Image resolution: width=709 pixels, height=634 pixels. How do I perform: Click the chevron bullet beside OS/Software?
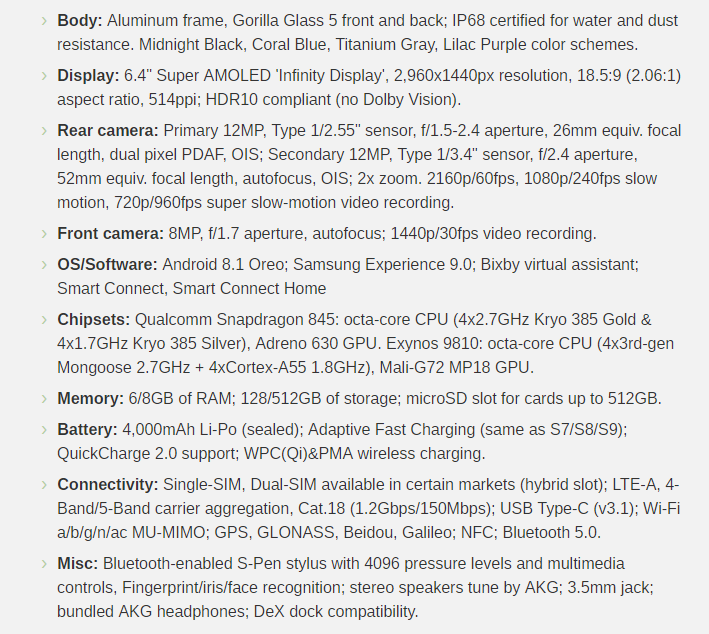click(44, 265)
